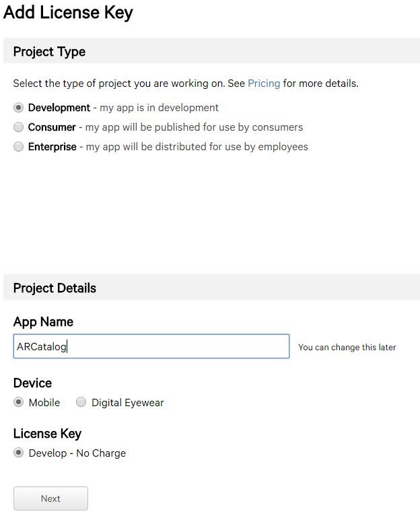This screenshot has height=520, width=420.
Task: Click the App Name field label
Action: pos(43,322)
